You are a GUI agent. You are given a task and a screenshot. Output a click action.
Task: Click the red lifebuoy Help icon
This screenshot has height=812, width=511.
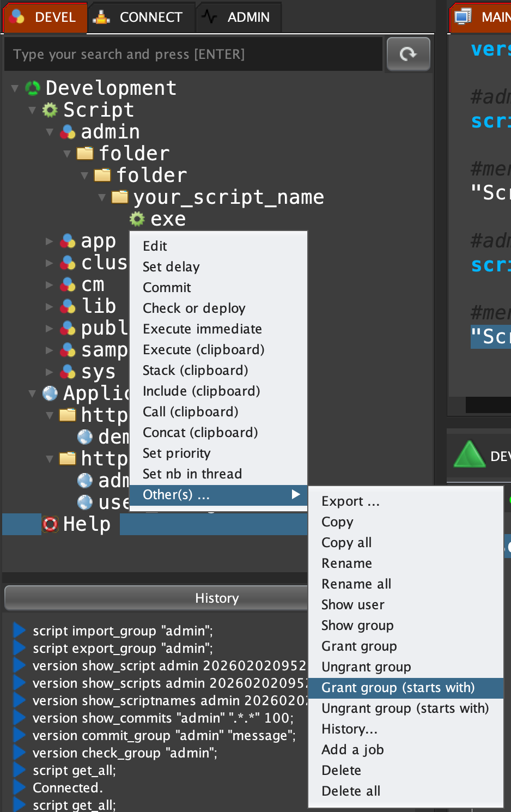coord(50,524)
